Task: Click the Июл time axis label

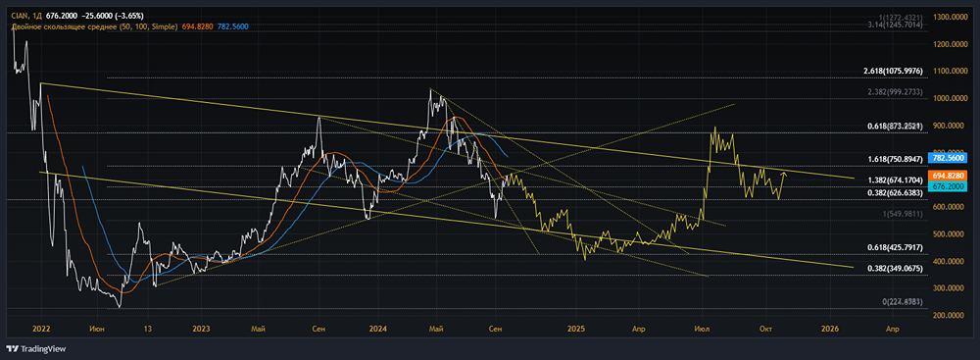Action: coord(704,328)
